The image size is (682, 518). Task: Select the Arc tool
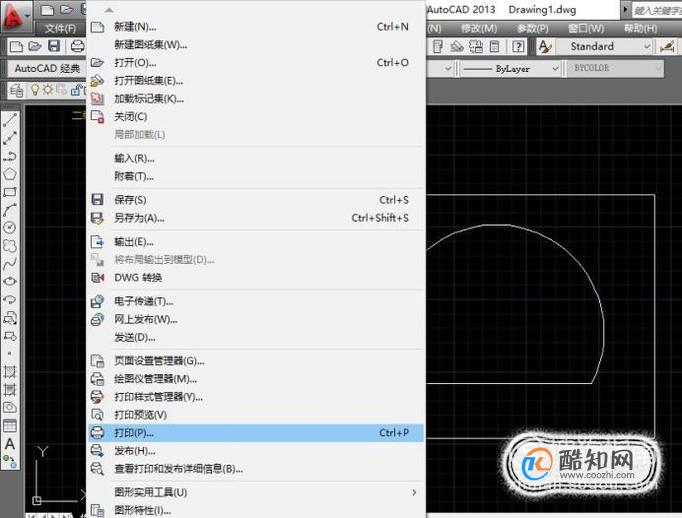click(10, 210)
